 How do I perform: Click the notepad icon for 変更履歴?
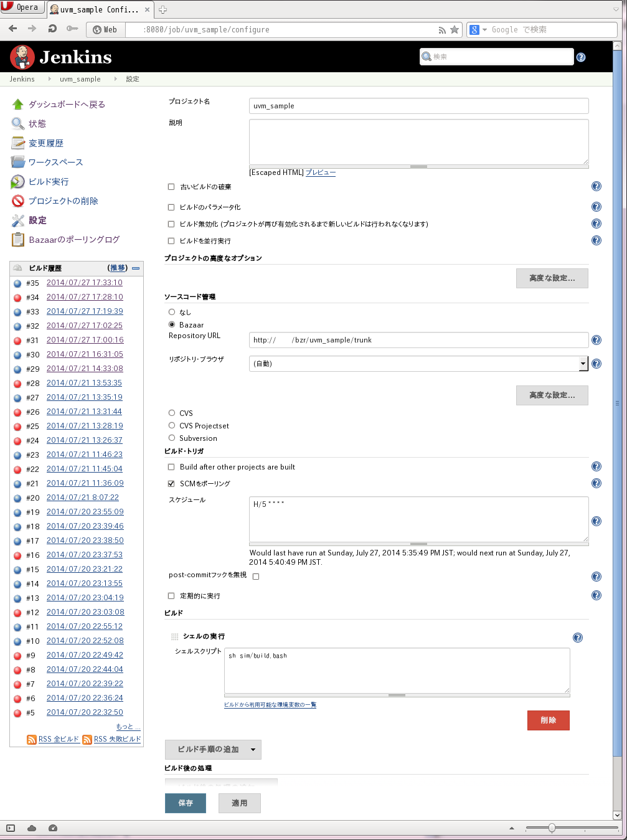click(18, 143)
